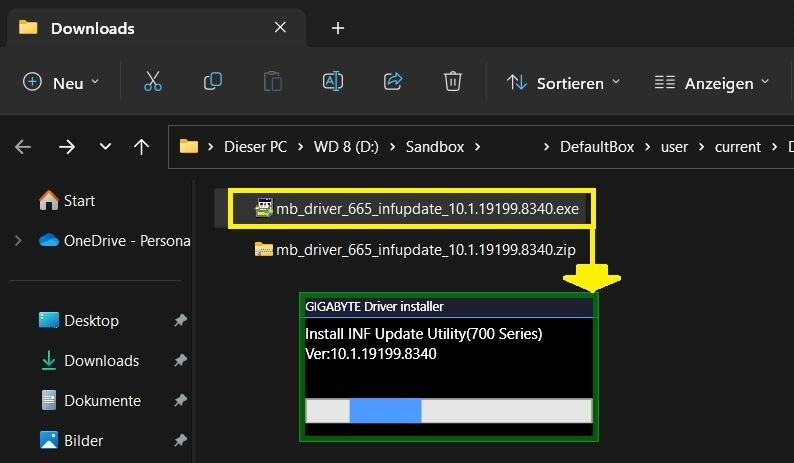
Task: Select OneDrive - Personal in sidebar
Action: tap(115, 241)
